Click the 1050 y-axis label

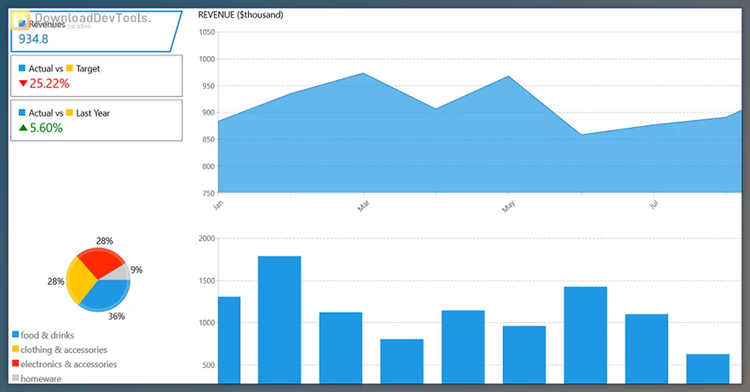point(207,32)
